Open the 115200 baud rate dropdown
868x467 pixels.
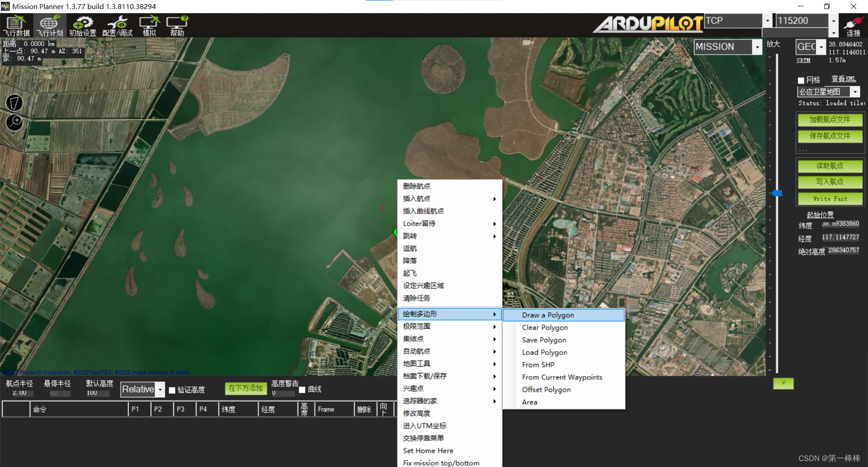834,21
